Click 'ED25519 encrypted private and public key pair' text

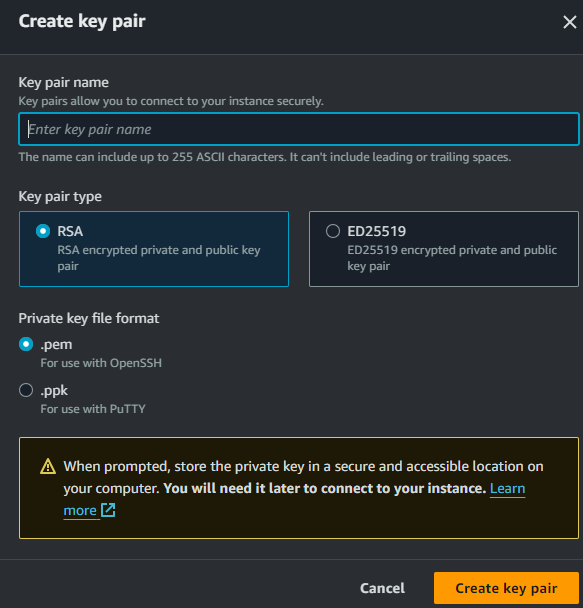(x=452, y=258)
